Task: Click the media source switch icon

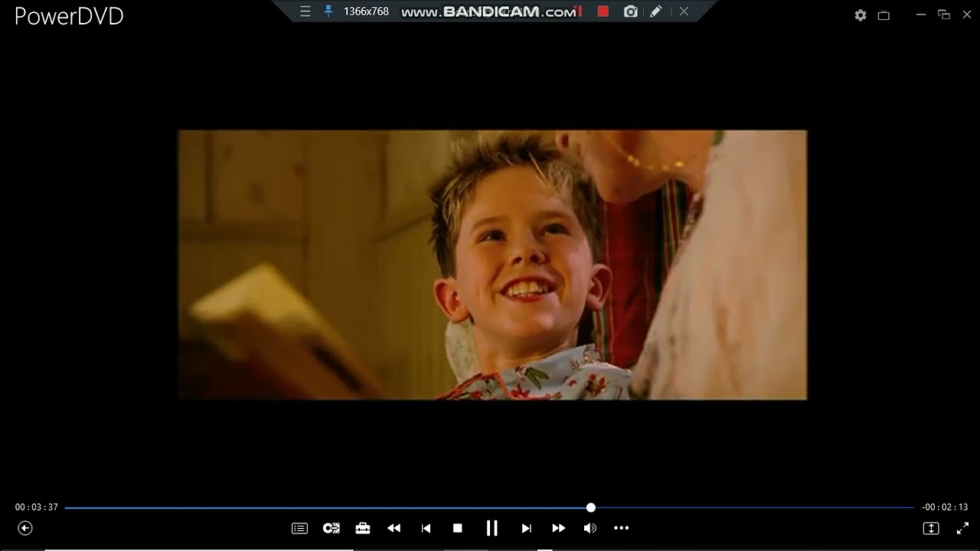Action: click(332, 528)
